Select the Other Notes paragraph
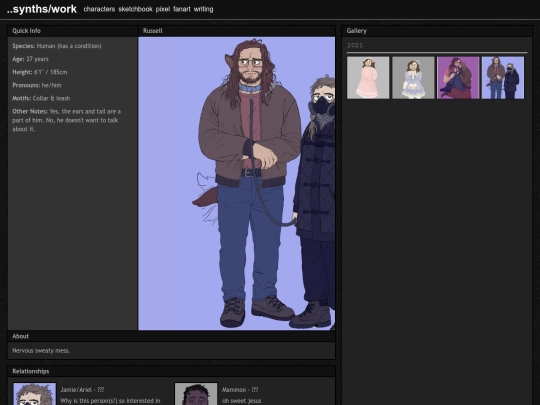This screenshot has height=405, width=540. click(x=66, y=120)
